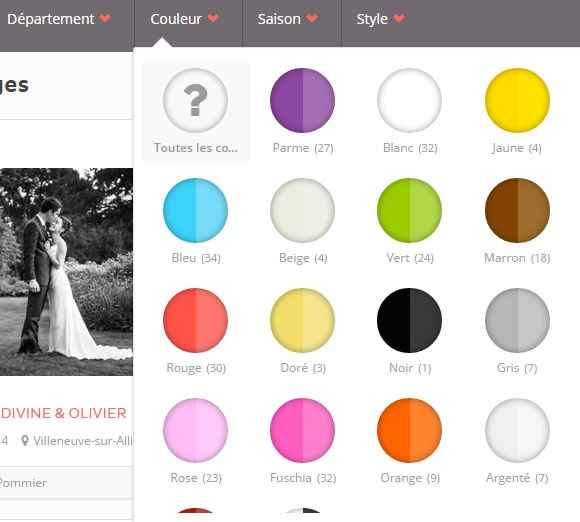Click the 'Gris (7)' text label
This screenshot has width=580, height=522.
pos(517,368)
